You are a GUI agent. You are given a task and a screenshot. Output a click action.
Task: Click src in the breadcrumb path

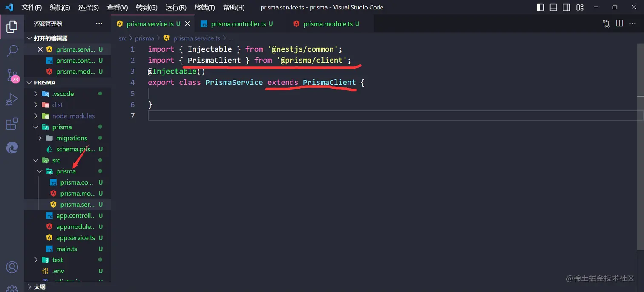point(123,38)
